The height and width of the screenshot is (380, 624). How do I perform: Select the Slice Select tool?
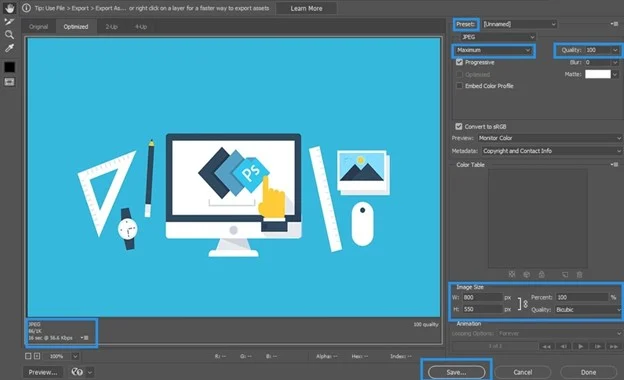(9, 21)
